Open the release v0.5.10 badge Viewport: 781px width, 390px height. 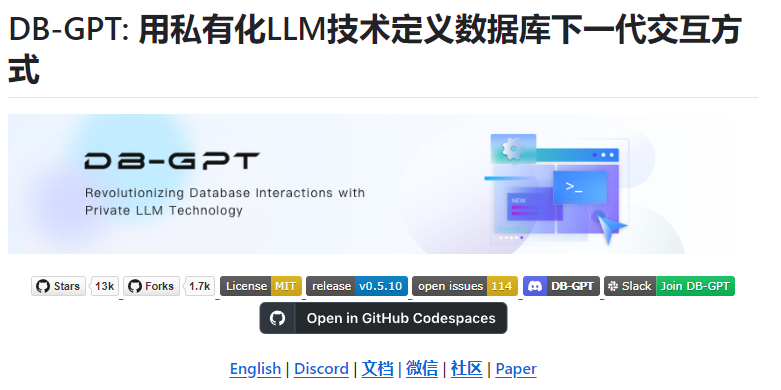tap(357, 286)
